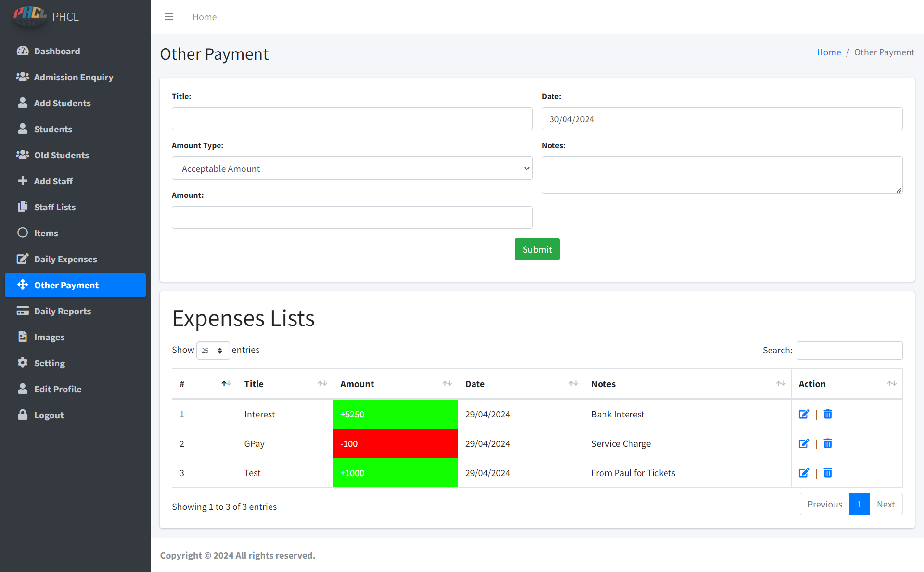924x572 pixels.
Task: Sort table by Amount column
Action: pyautogui.click(x=395, y=384)
